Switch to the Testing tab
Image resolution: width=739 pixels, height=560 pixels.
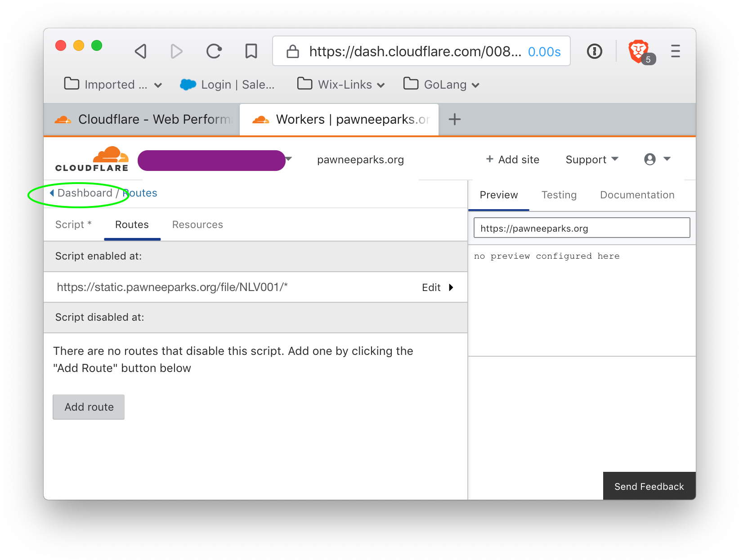(x=559, y=195)
